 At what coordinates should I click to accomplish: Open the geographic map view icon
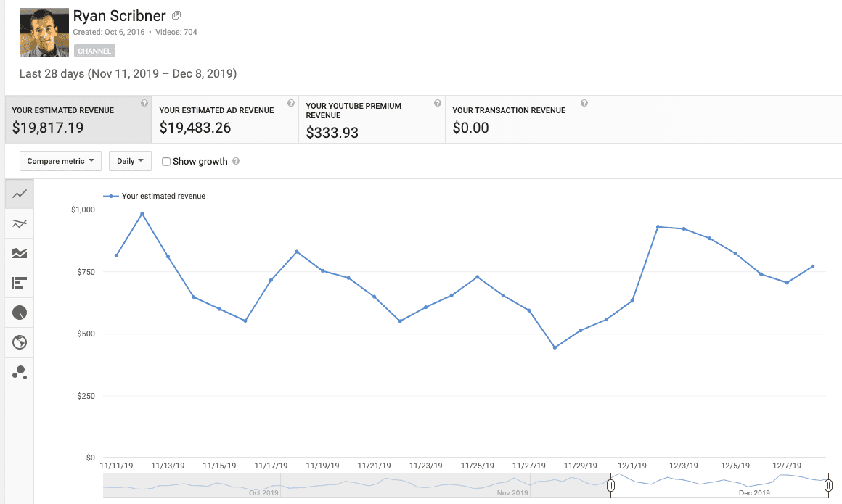pos(19,342)
